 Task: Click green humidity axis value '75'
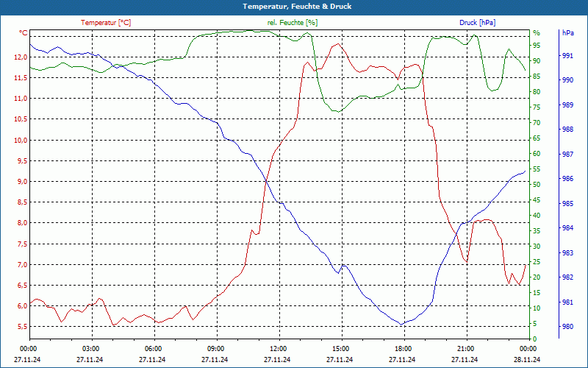(x=537, y=107)
